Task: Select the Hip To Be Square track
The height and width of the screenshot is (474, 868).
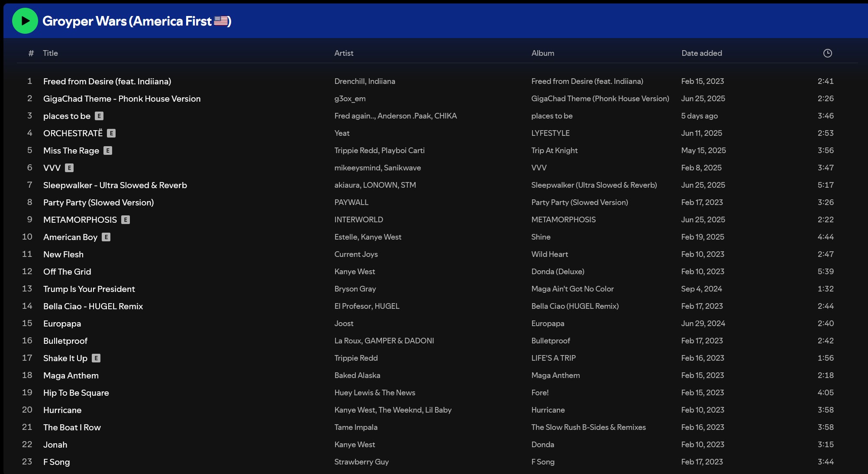Action: pos(76,393)
